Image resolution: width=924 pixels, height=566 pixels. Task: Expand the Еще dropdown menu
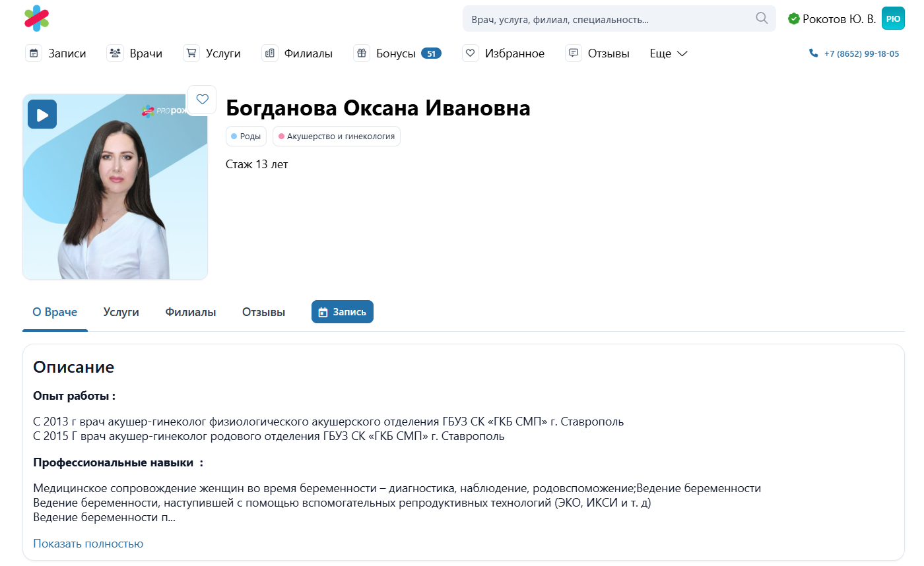(668, 53)
